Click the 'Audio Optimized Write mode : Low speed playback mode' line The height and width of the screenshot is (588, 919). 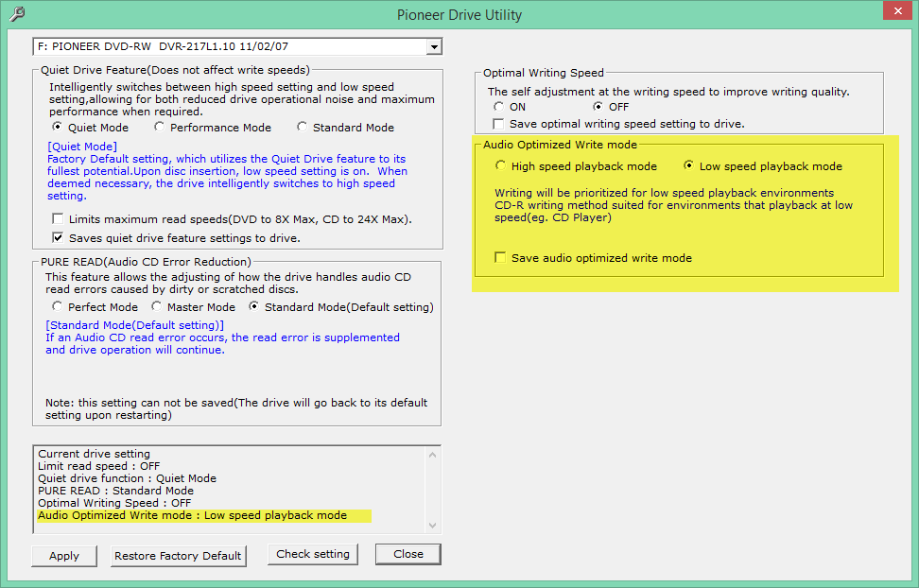tap(192, 515)
